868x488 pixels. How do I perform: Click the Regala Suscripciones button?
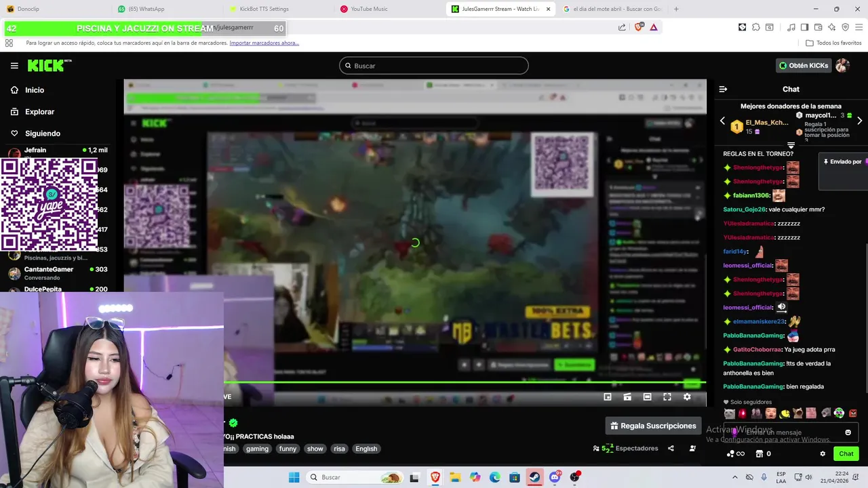pyautogui.click(x=654, y=426)
